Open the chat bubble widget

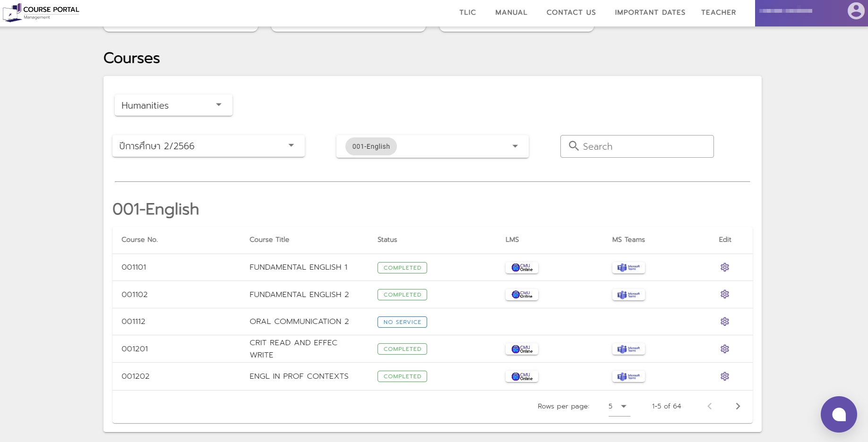point(838,414)
